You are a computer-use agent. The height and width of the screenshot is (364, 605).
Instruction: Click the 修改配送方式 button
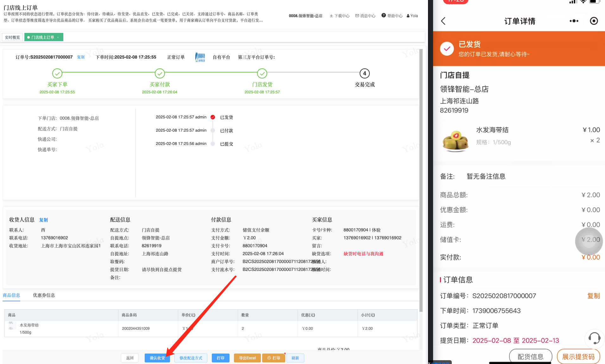tap(191, 358)
